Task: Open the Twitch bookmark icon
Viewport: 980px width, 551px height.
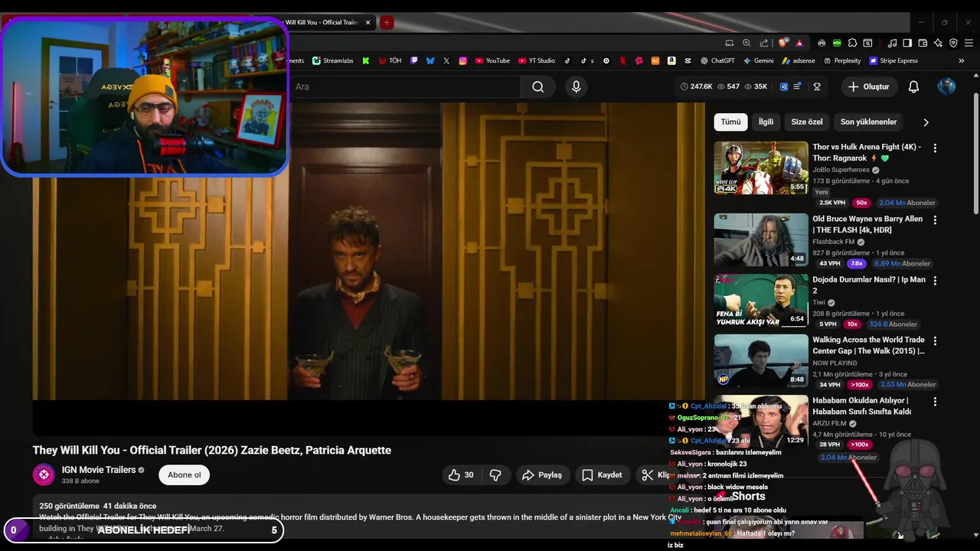Action: (x=414, y=60)
